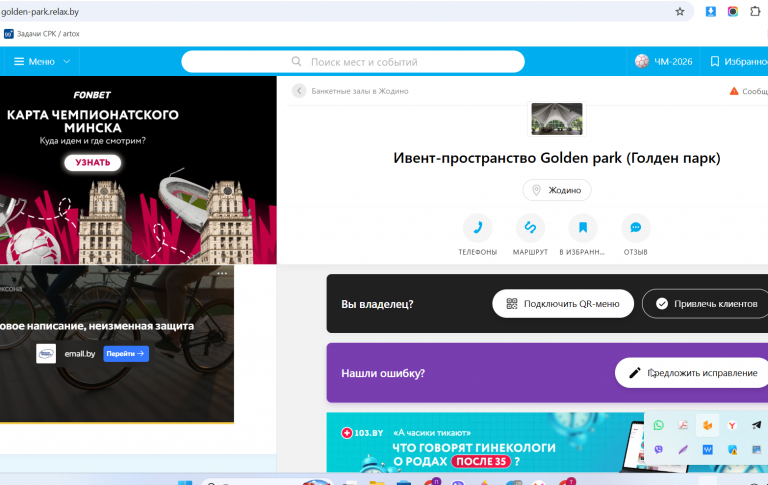
Task: Open the browser extensions puzzle icon
Action: coord(755,12)
